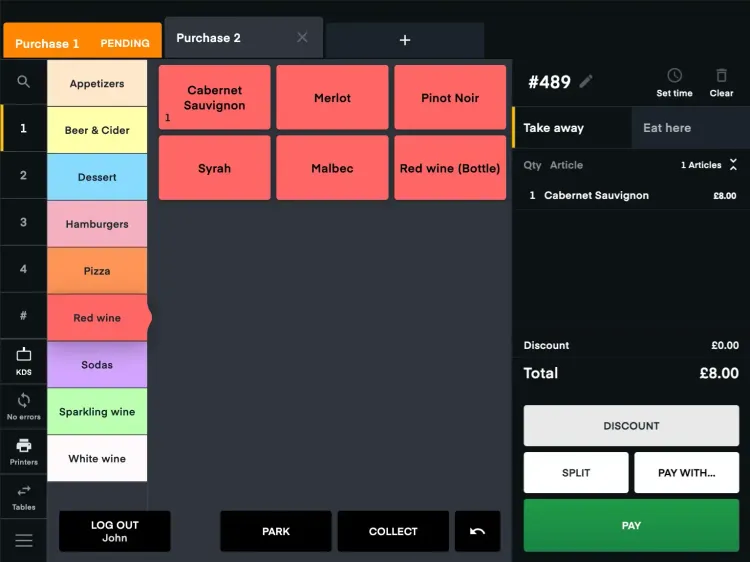Switch to Purchase 2 tab
The image size is (750, 562).
click(x=244, y=38)
